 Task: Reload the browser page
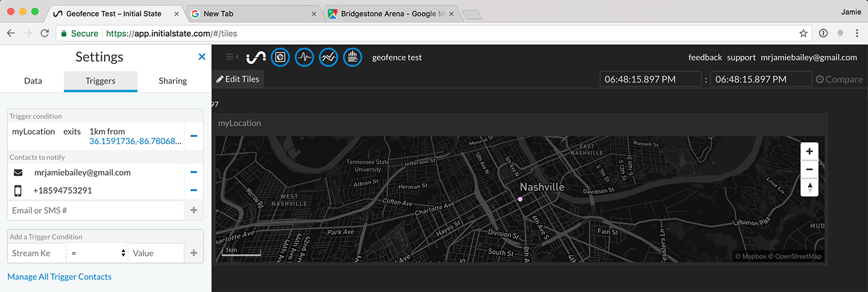coord(44,33)
